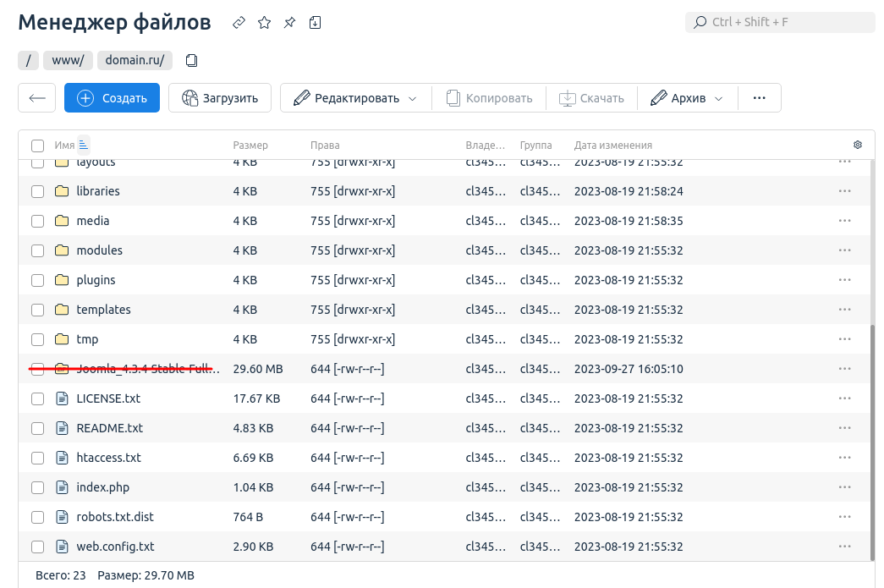The height and width of the screenshot is (588, 884).
Task: Open table column settings gear
Action: (x=858, y=145)
